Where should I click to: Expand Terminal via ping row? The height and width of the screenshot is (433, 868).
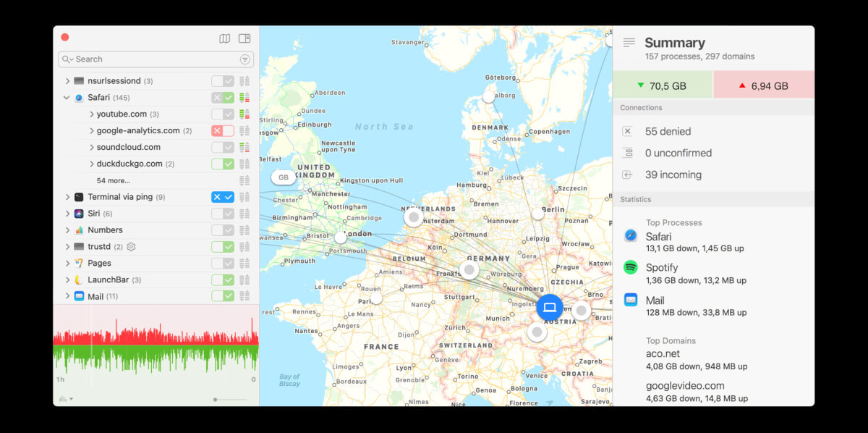point(67,197)
